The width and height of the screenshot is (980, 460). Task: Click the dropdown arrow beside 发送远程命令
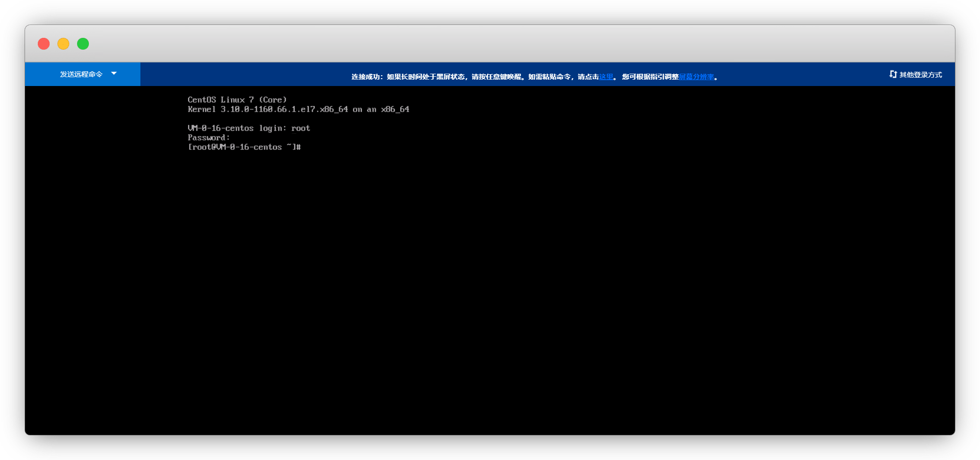click(114, 74)
